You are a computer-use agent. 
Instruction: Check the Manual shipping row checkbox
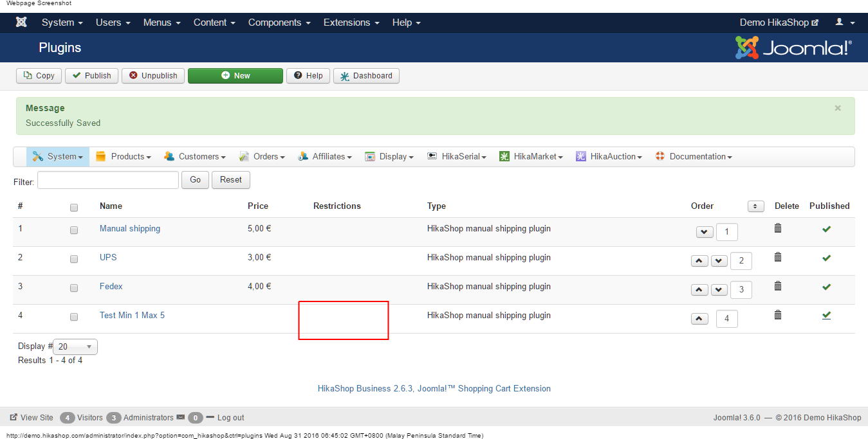[74, 230]
